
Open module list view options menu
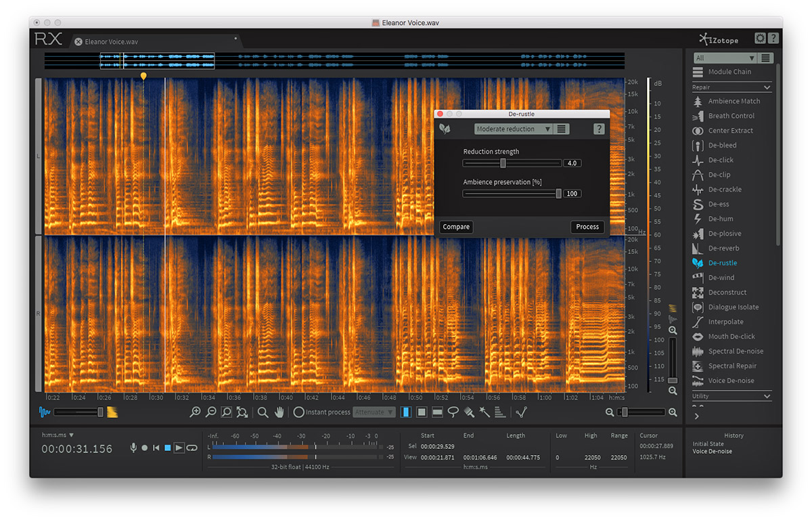(x=765, y=58)
